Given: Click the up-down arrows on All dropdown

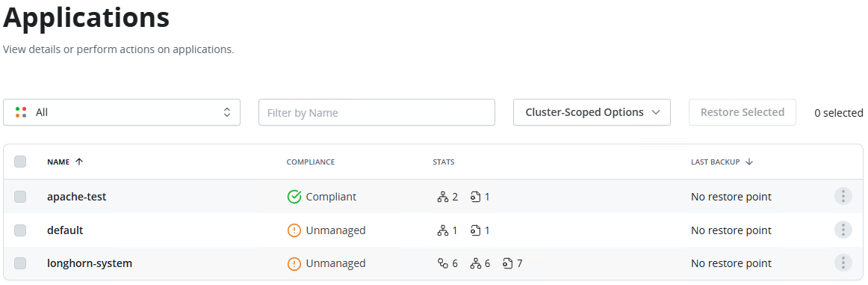Looking at the screenshot, I should (x=227, y=112).
